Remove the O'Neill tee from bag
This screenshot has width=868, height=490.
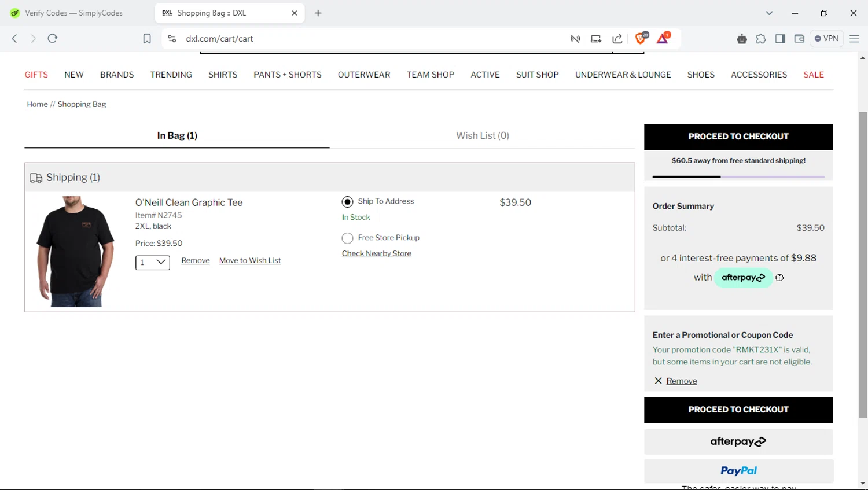coord(196,261)
